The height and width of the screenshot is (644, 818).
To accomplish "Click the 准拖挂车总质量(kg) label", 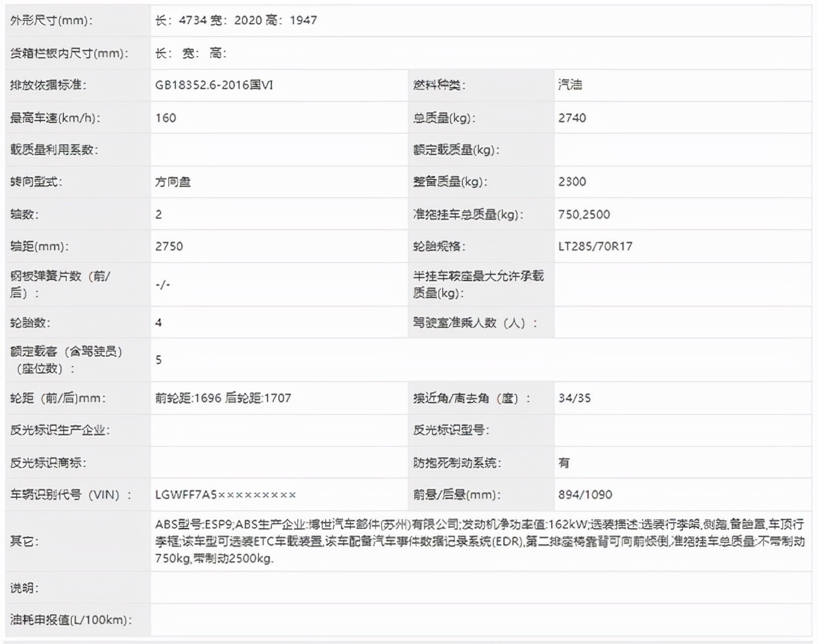I will pos(469,214).
